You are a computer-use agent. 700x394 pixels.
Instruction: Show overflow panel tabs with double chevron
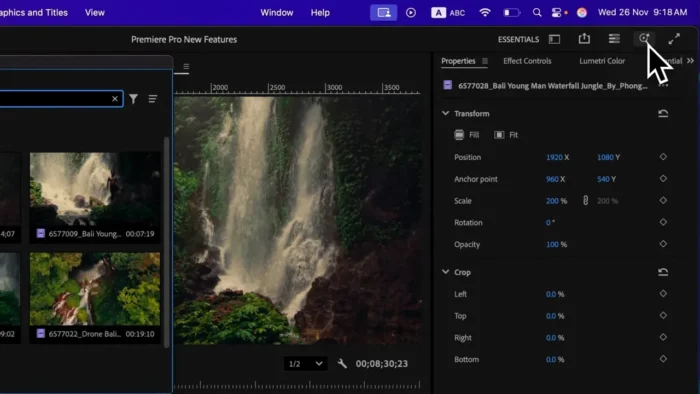690,61
